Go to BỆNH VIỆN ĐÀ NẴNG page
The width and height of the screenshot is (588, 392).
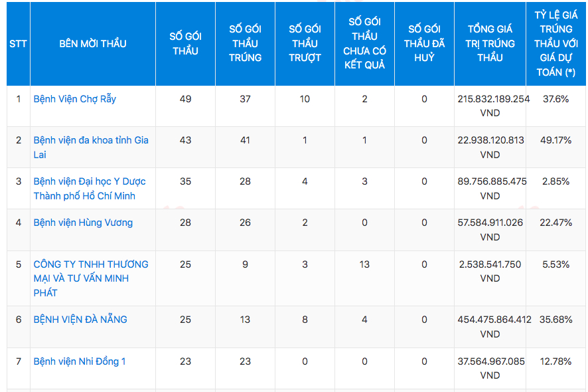[80, 320]
